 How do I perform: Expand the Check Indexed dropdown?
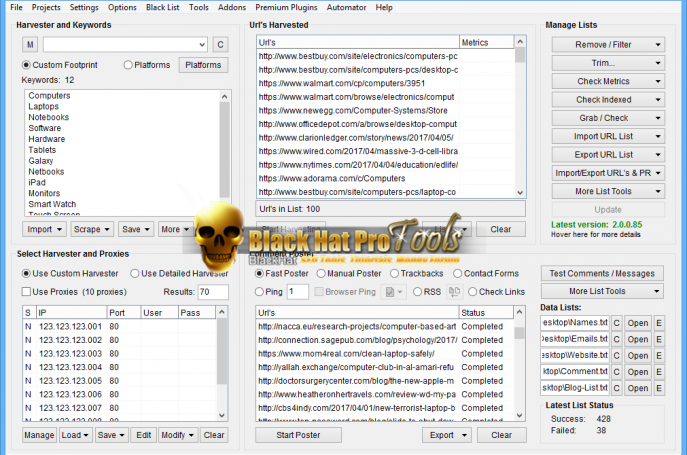tap(608, 100)
